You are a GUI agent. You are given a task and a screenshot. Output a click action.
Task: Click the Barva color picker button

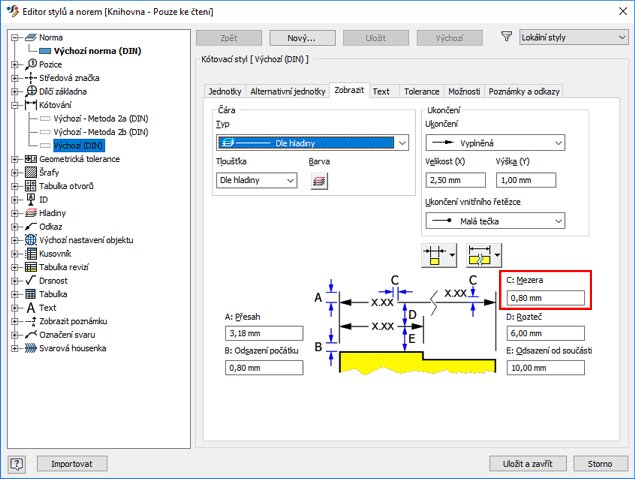tap(320, 180)
